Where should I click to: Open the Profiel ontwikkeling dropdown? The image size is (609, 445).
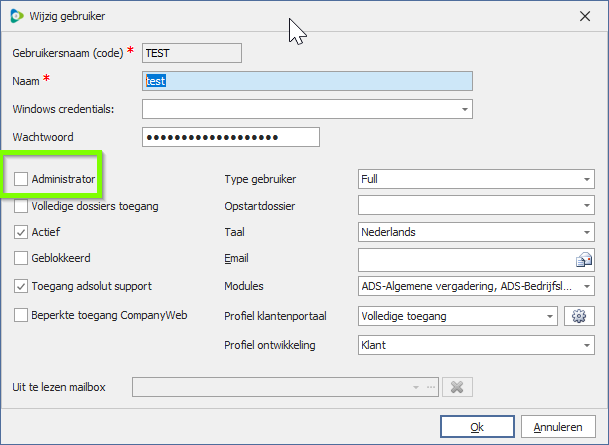pos(586,345)
